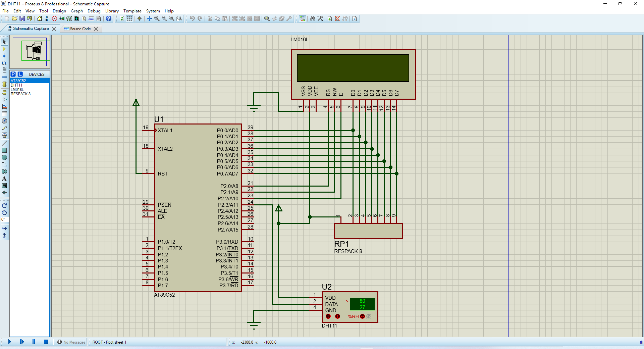This screenshot has height=349, width=644.
Task: Select the Terminals Mode tool
Action: [x=4, y=92]
